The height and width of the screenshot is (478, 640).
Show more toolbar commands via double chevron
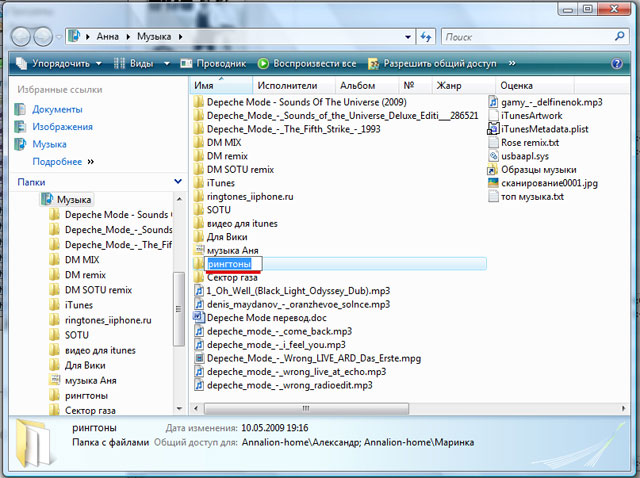[x=512, y=63]
